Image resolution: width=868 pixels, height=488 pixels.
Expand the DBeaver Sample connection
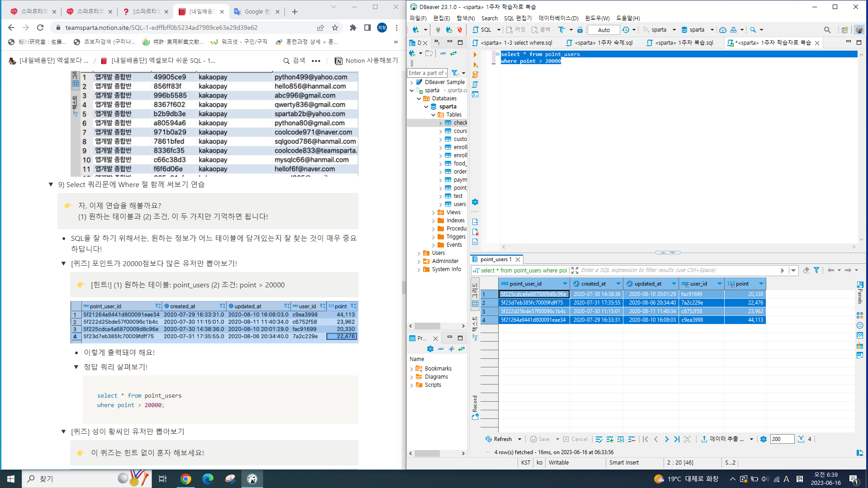pyautogui.click(x=412, y=82)
